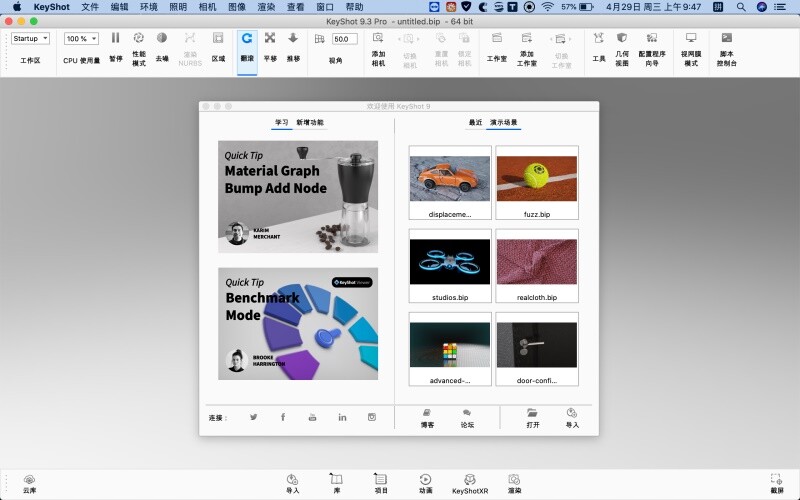Switch to the Demo Scenes (演示场景) tab

(504, 122)
